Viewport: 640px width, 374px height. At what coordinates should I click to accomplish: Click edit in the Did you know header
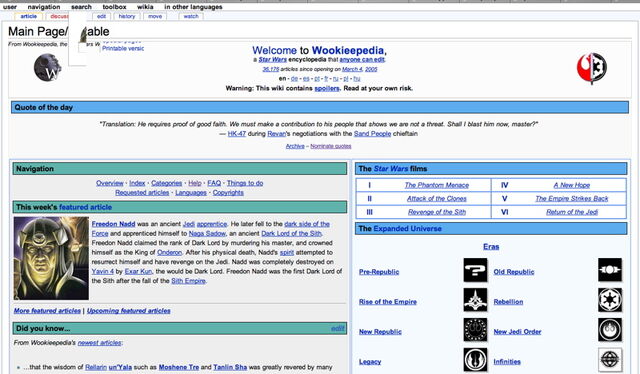pyautogui.click(x=338, y=328)
